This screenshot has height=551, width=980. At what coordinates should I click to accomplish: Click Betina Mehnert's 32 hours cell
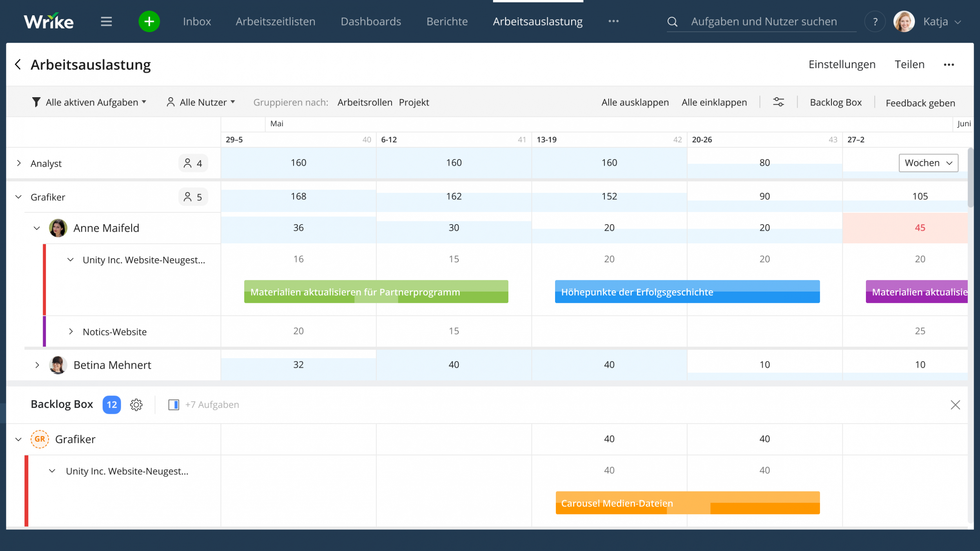[298, 364]
